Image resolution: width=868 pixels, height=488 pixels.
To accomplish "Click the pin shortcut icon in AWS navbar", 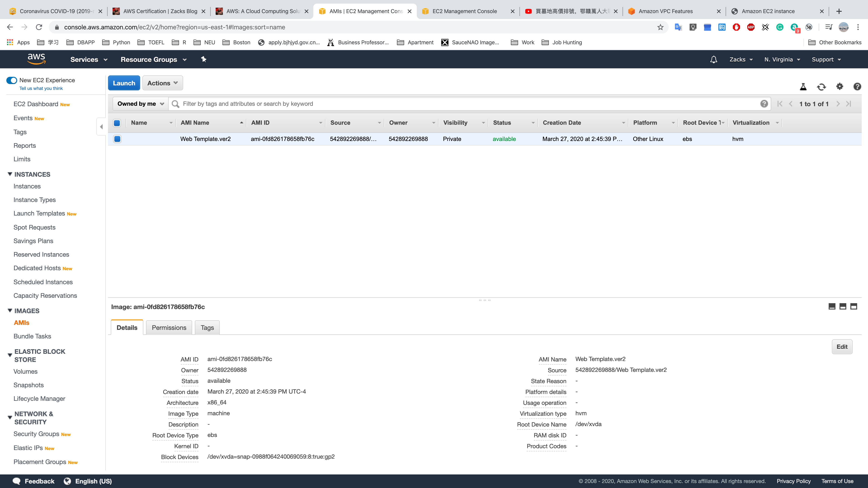I will [203, 59].
